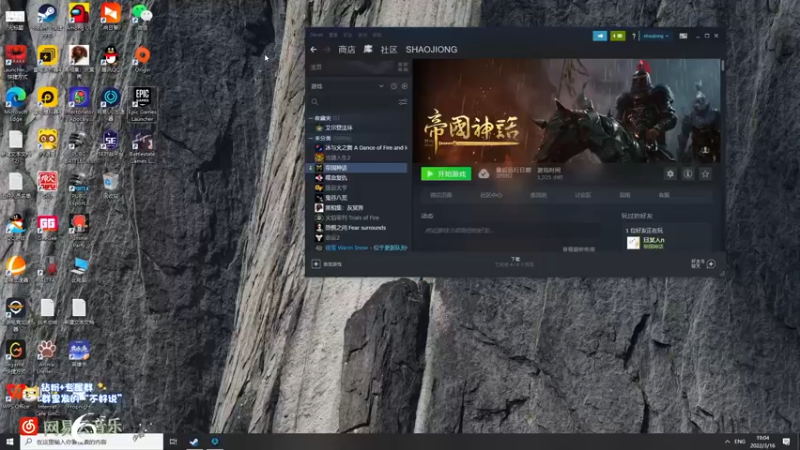Open advanced library filter sliders icon
Screen dimensions: 800x450
[x=403, y=102]
